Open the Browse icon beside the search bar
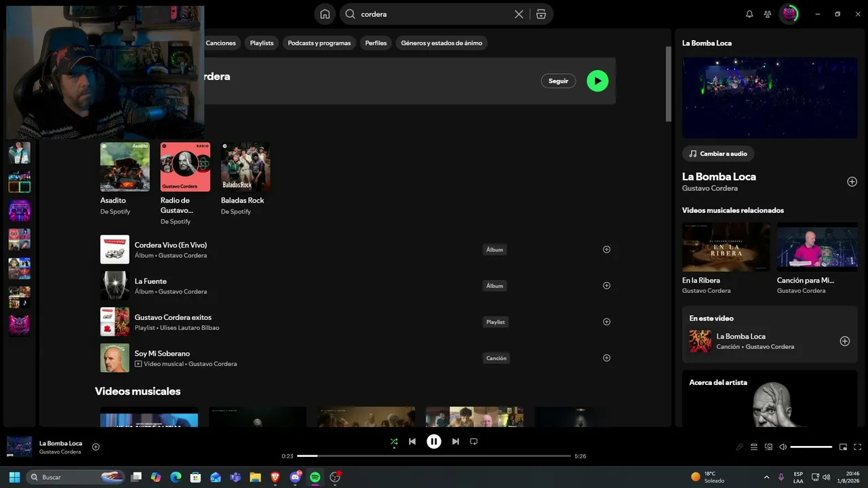This screenshot has height=488, width=868. tap(540, 14)
